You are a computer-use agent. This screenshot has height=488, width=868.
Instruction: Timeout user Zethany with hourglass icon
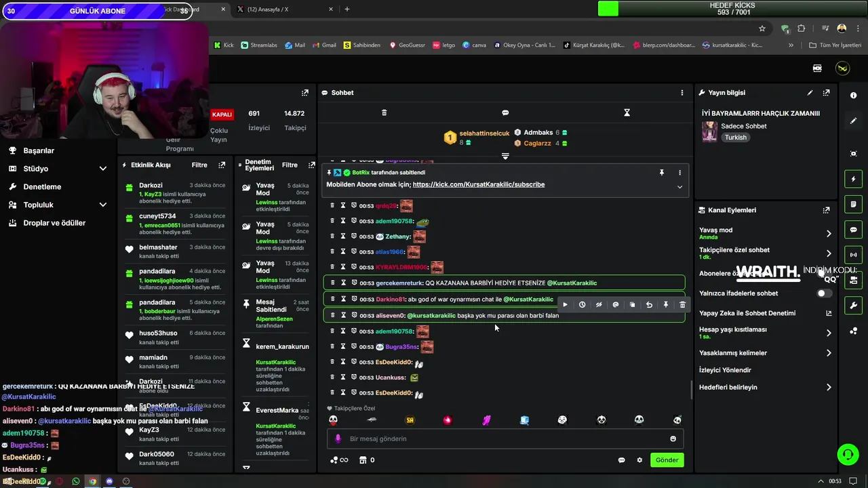click(x=343, y=237)
